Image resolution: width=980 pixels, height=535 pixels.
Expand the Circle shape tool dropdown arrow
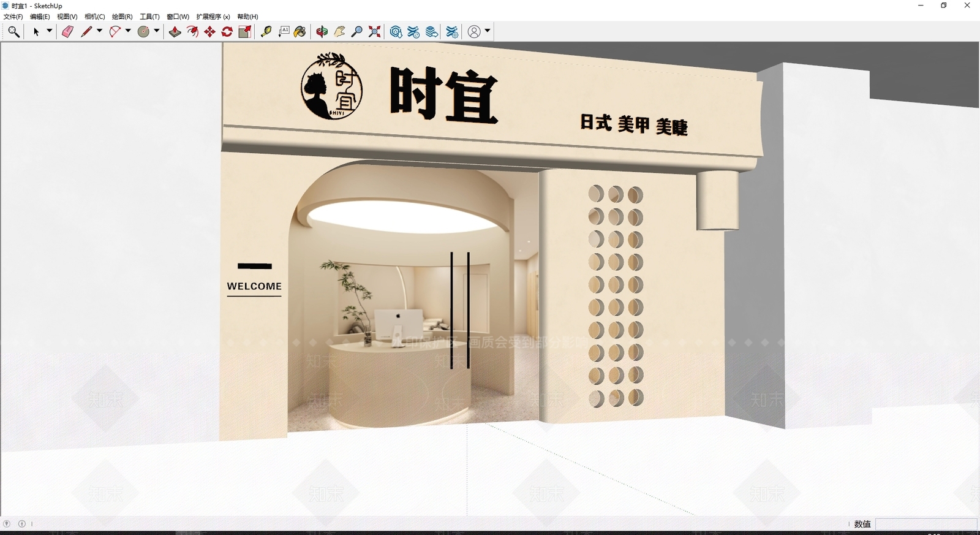157,31
